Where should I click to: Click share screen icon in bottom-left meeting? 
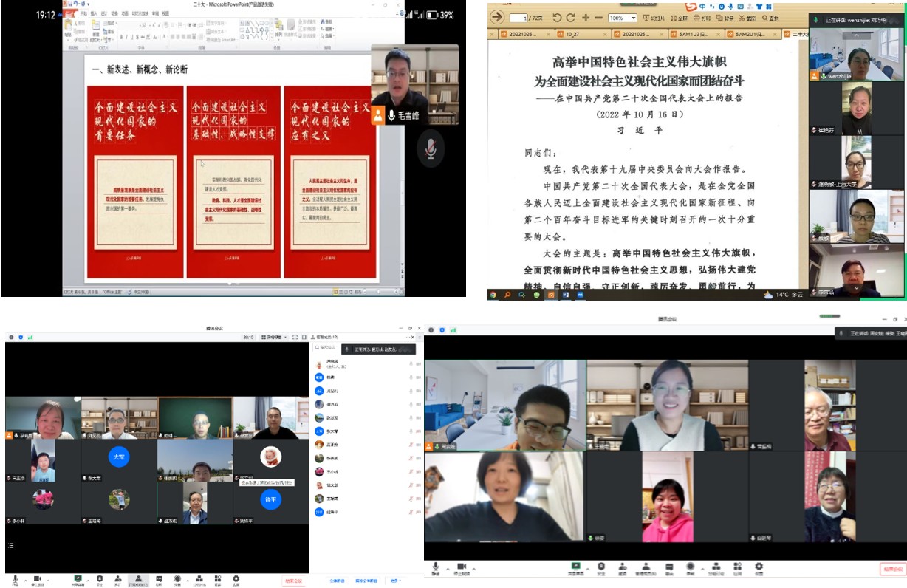[x=78, y=579]
